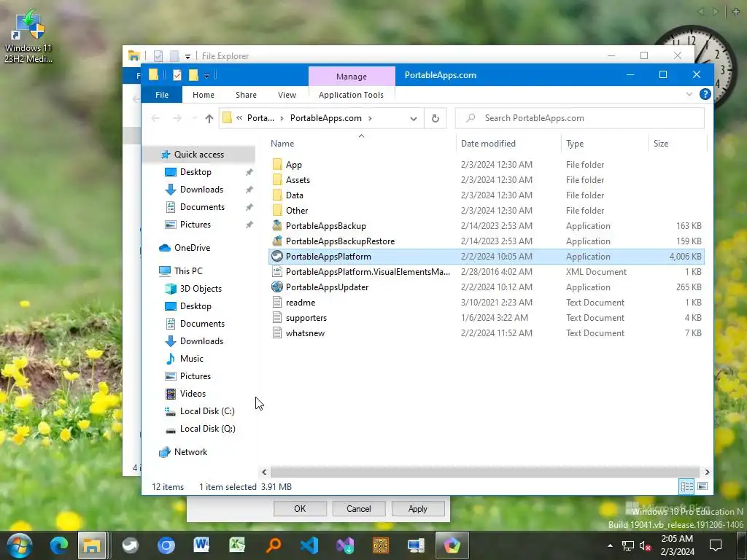
Task: Refresh the PortableApps.com folder view
Action: coord(435,118)
